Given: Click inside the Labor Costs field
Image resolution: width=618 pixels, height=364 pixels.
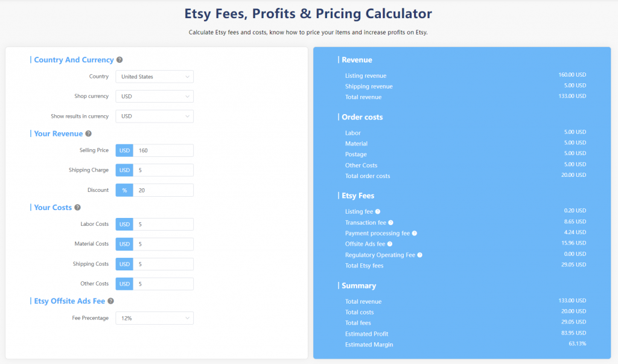Looking at the screenshot, I should 163,224.
